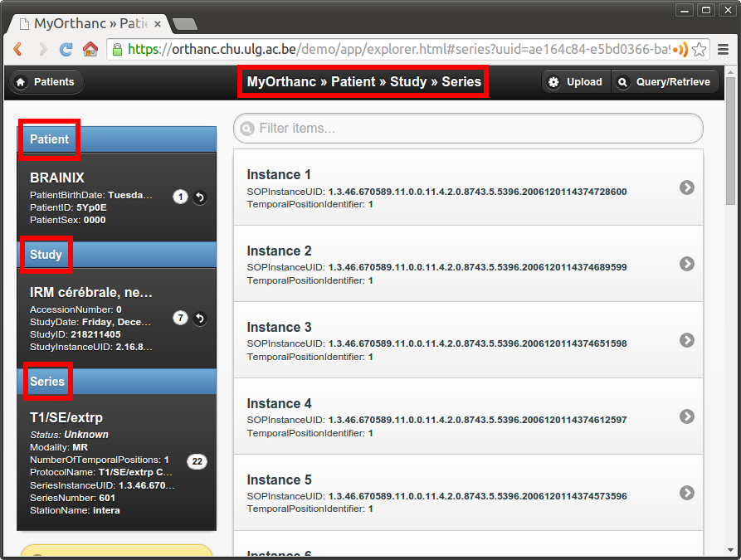Click the scrollbar down arrow
Image resolution: width=741 pixels, height=560 pixels.
click(x=730, y=551)
